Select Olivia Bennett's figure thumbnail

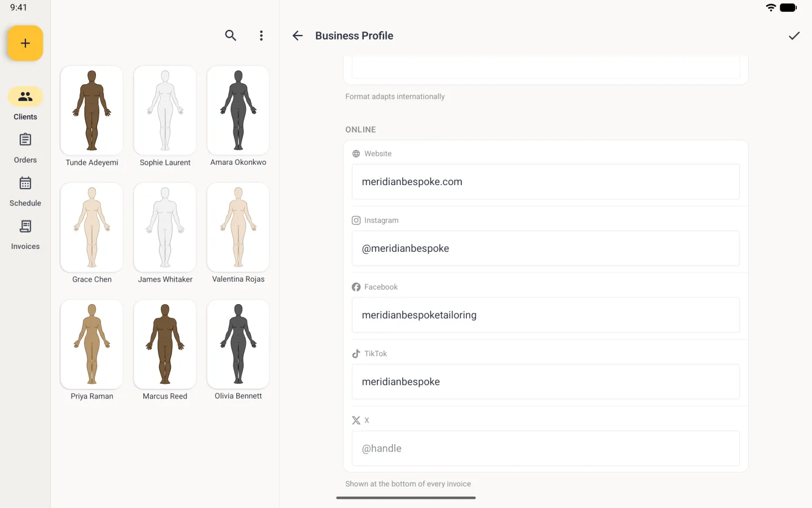239,344
